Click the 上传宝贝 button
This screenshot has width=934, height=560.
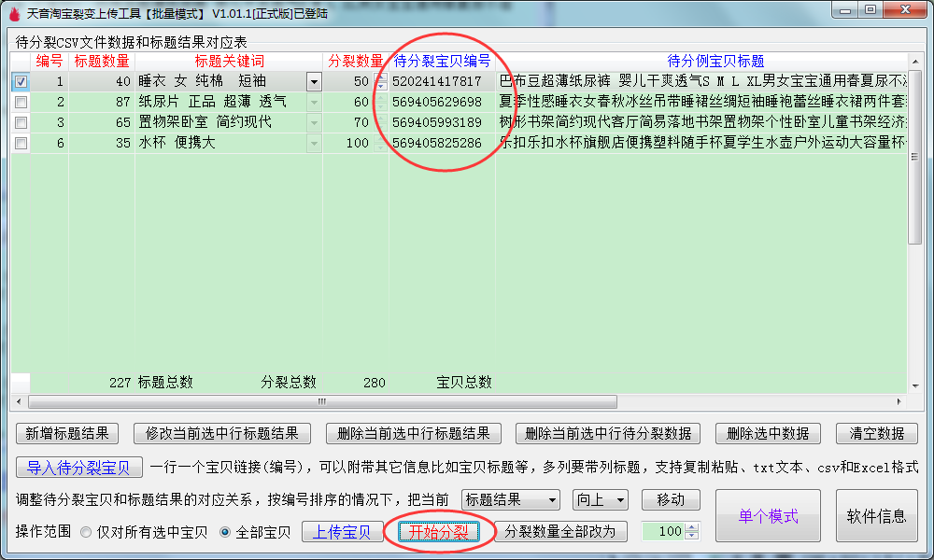tap(342, 532)
